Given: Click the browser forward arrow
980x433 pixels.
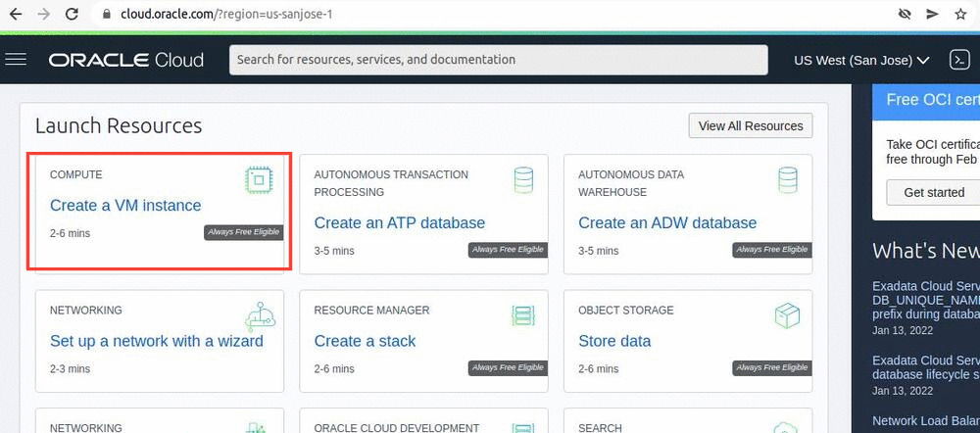Looking at the screenshot, I should pos(44,14).
